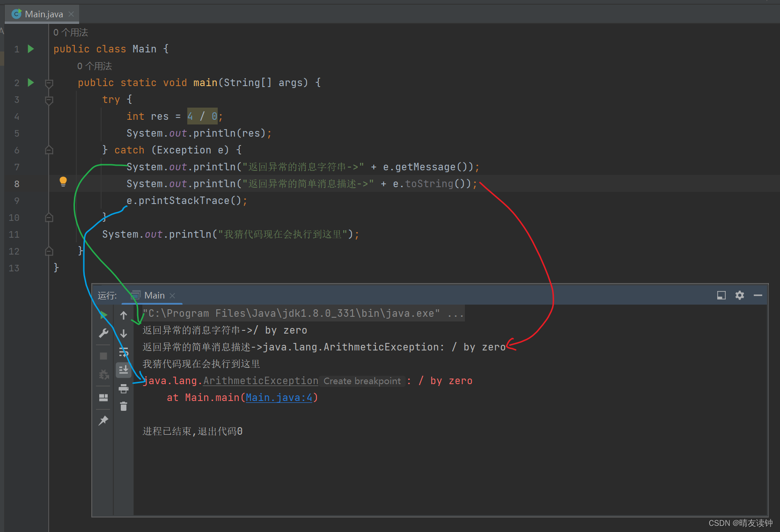Open the quick-fix lightbulb on line 8
780x532 pixels.
[x=63, y=182]
